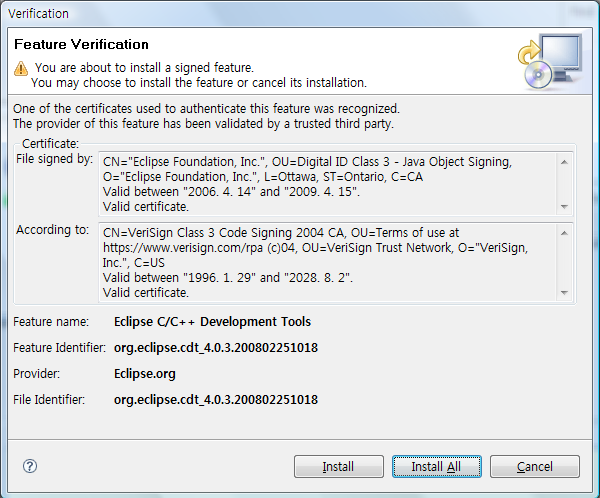The height and width of the screenshot is (498, 600).
Task: Click the Install All button
Action: tap(437, 466)
